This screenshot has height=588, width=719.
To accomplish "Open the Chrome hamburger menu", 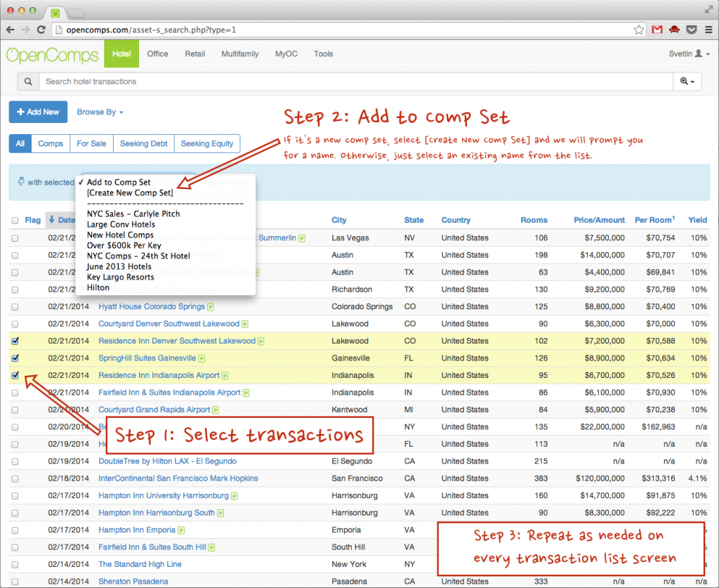I will pyautogui.click(x=708, y=30).
